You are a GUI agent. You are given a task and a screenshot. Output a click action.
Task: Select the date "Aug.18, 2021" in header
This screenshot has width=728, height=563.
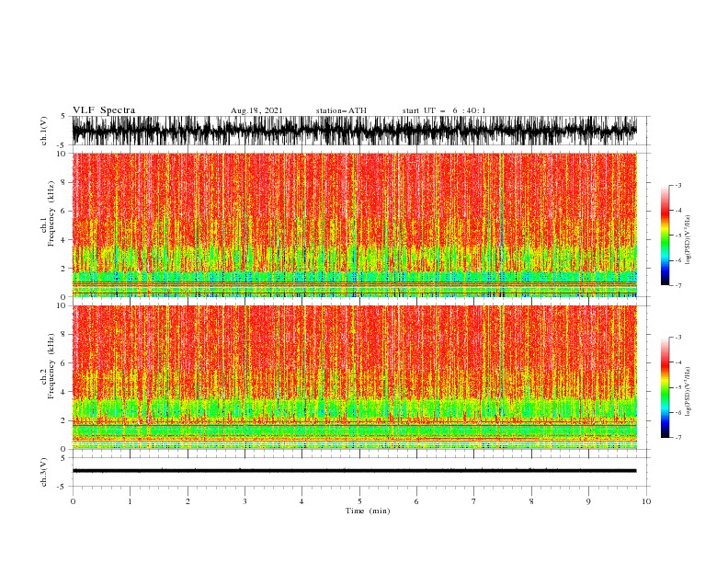[x=256, y=110]
